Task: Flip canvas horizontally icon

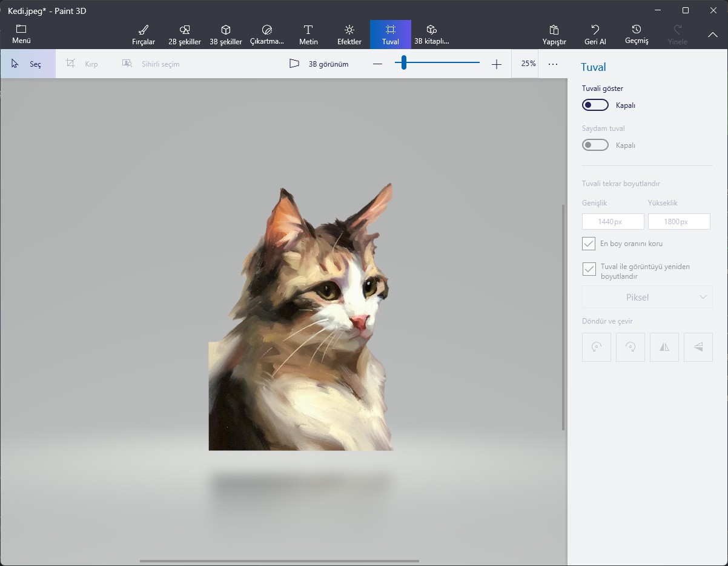Action: pos(664,347)
